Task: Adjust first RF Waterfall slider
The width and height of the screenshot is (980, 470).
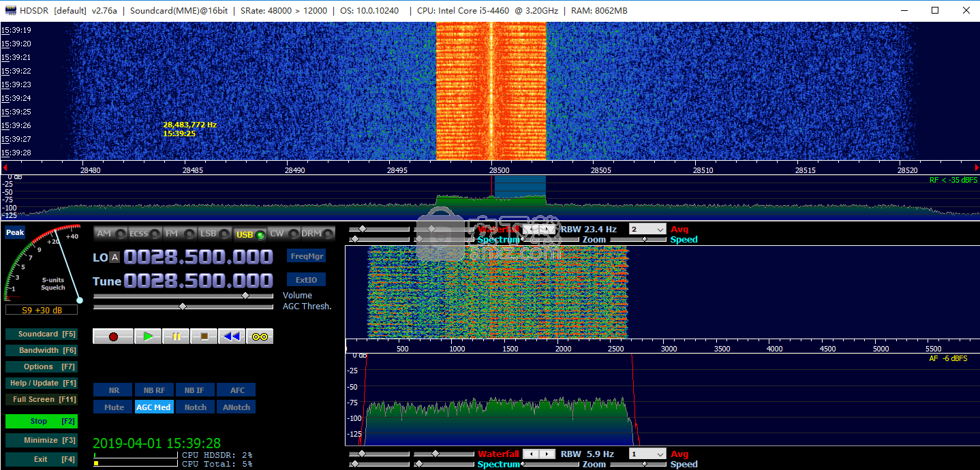Action: click(379, 230)
